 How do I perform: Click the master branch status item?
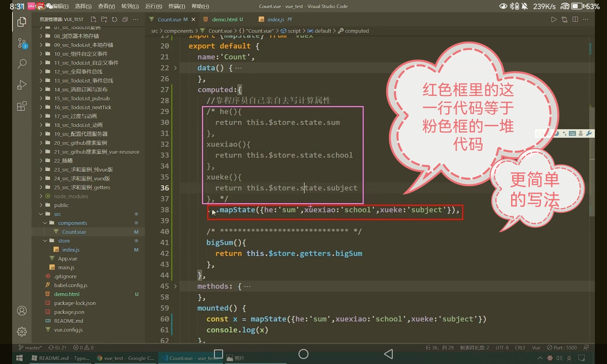coord(30,348)
